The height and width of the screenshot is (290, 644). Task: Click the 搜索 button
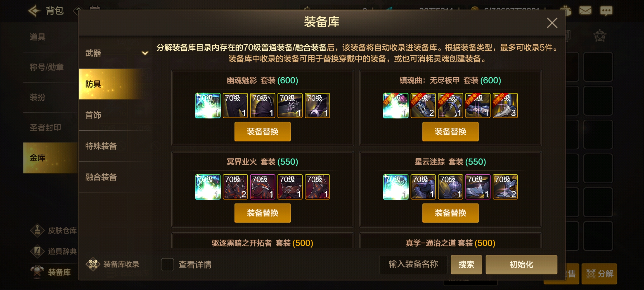click(x=466, y=265)
